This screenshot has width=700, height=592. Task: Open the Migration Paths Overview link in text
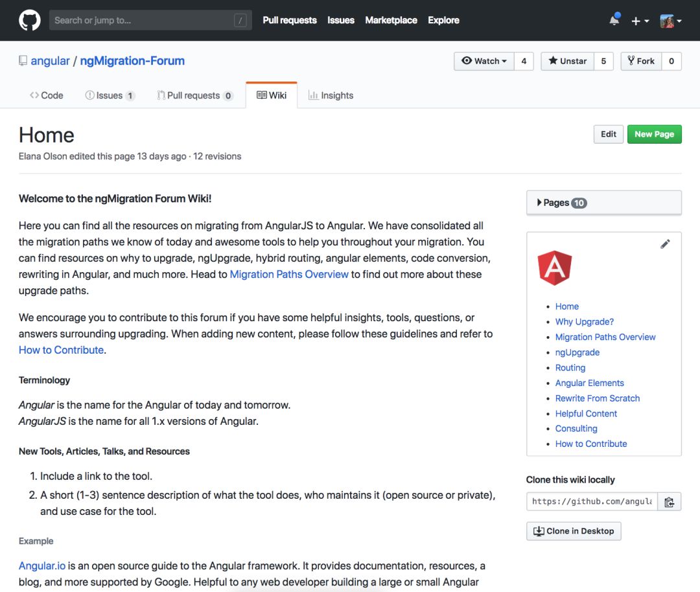[289, 274]
